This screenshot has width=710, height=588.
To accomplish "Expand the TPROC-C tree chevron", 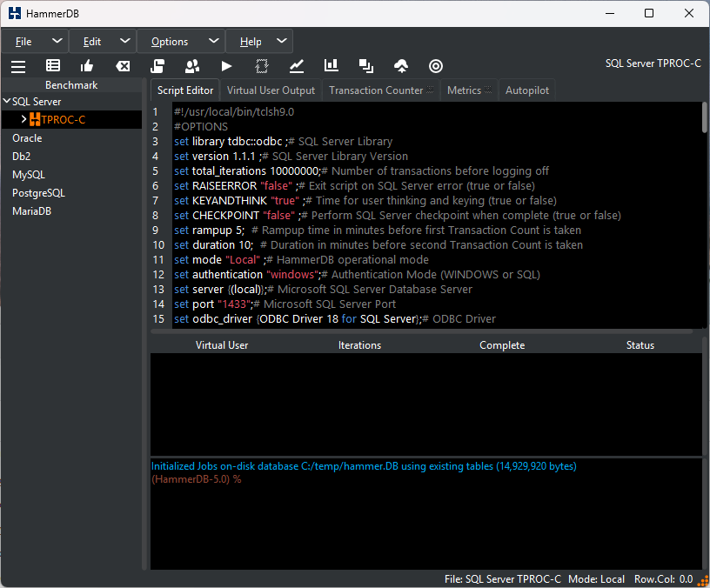I will tap(24, 119).
